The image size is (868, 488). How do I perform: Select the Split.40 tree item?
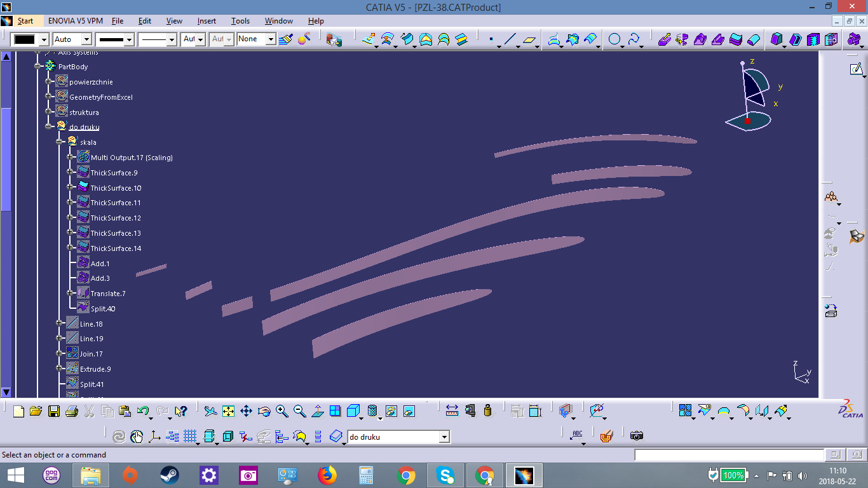coord(103,309)
